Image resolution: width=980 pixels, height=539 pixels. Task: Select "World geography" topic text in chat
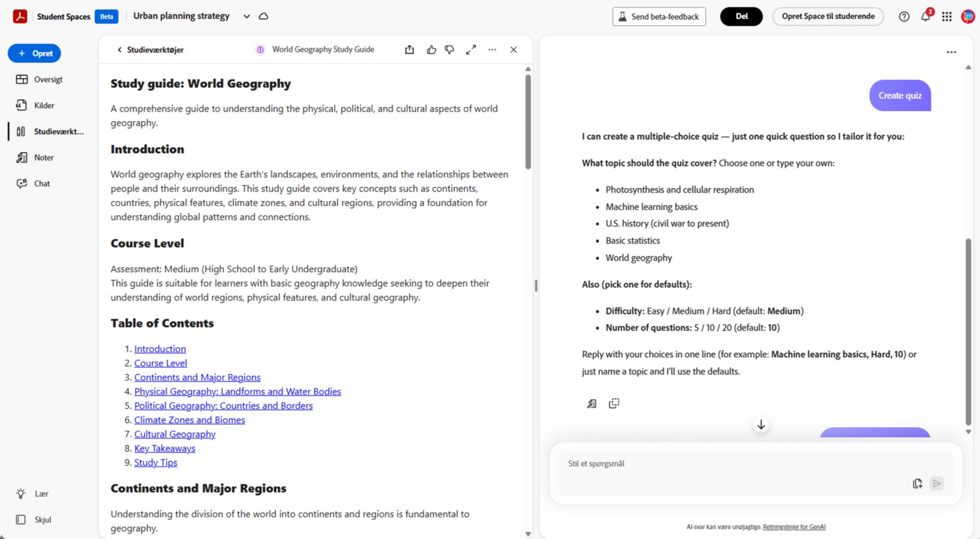click(x=639, y=258)
